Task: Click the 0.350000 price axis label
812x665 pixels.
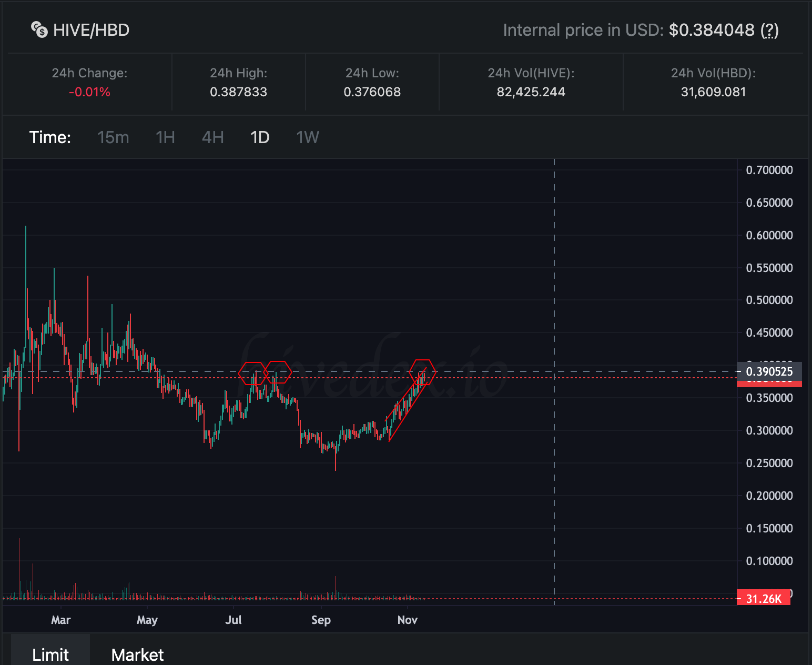Action: tap(769, 398)
